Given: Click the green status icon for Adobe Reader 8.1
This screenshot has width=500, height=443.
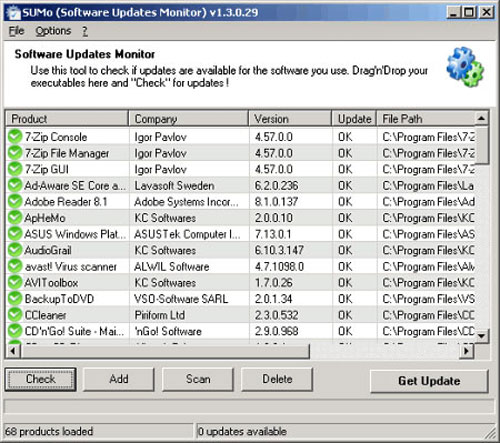Looking at the screenshot, I should pos(15,202).
